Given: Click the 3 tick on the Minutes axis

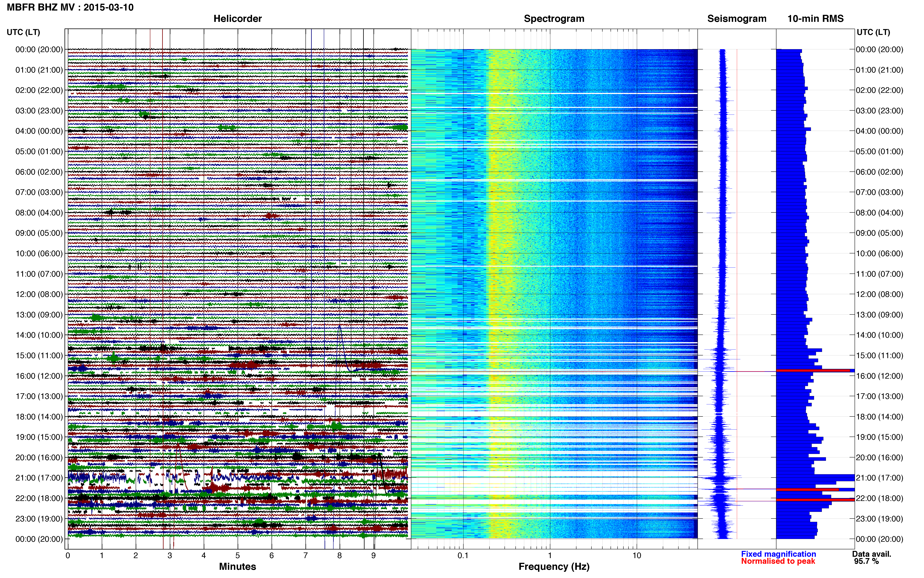Looking at the screenshot, I should click(170, 556).
